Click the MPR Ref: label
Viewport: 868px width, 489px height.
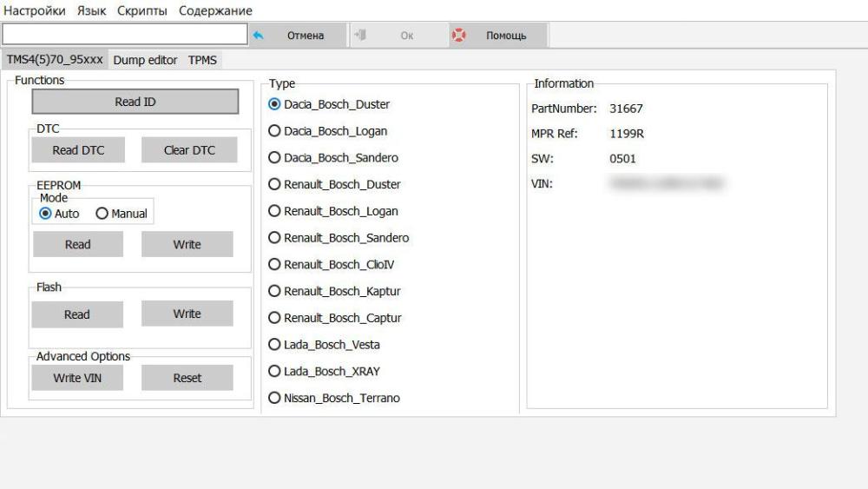tap(554, 134)
